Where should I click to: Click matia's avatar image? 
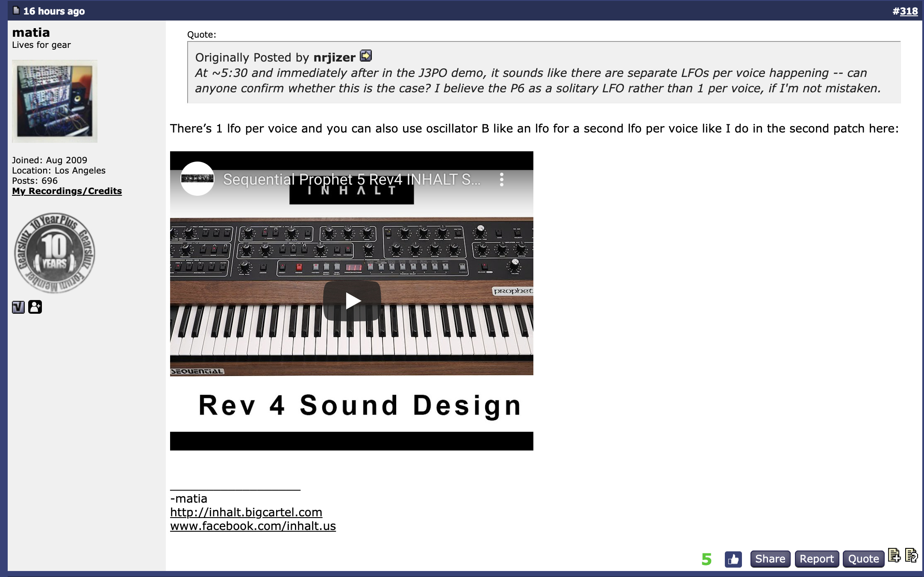55,101
